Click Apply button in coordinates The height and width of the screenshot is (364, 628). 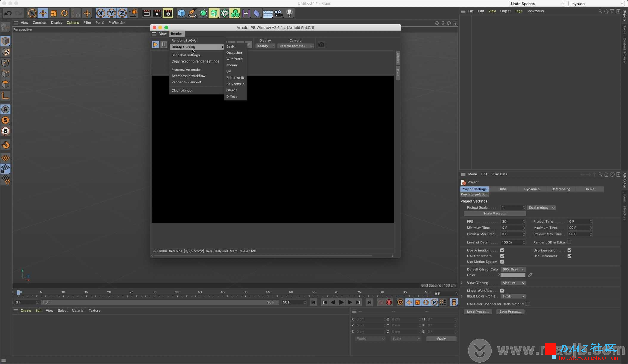pyautogui.click(x=441, y=338)
